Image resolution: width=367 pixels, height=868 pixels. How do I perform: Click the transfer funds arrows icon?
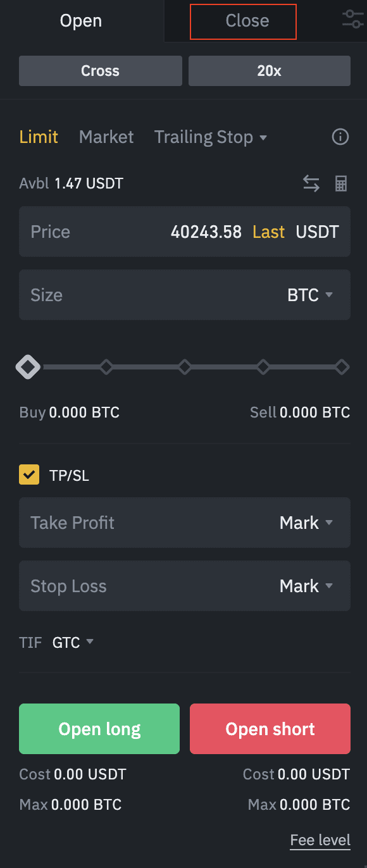tap(311, 183)
